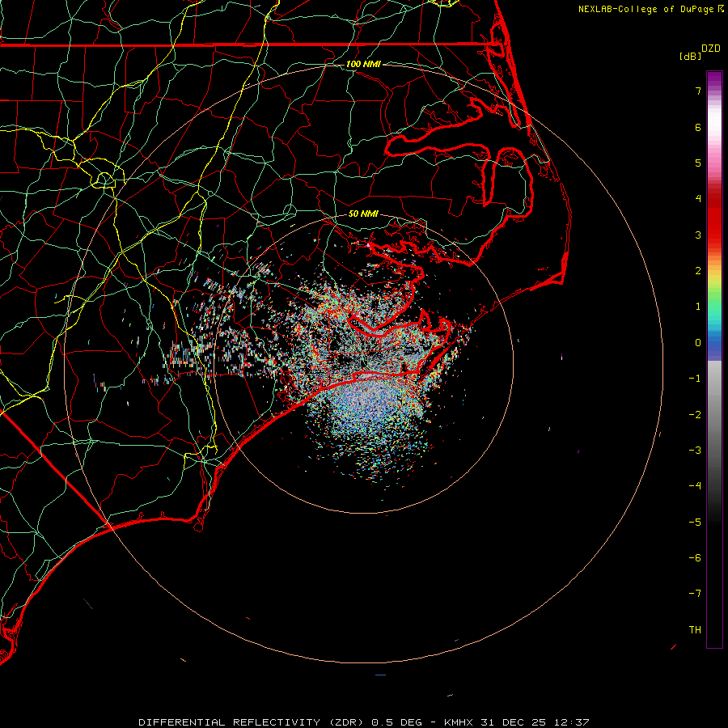Image resolution: width=728 pixels, height=728 pixels.
Task: Pick the purple top of the color bar
Action: (x=714, y=78)
